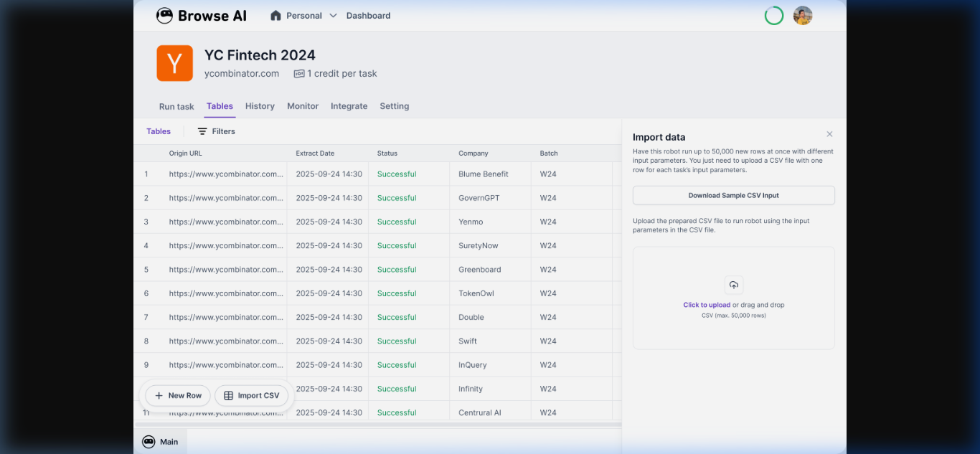Open the Filters icon button

[x=202, y=131]
